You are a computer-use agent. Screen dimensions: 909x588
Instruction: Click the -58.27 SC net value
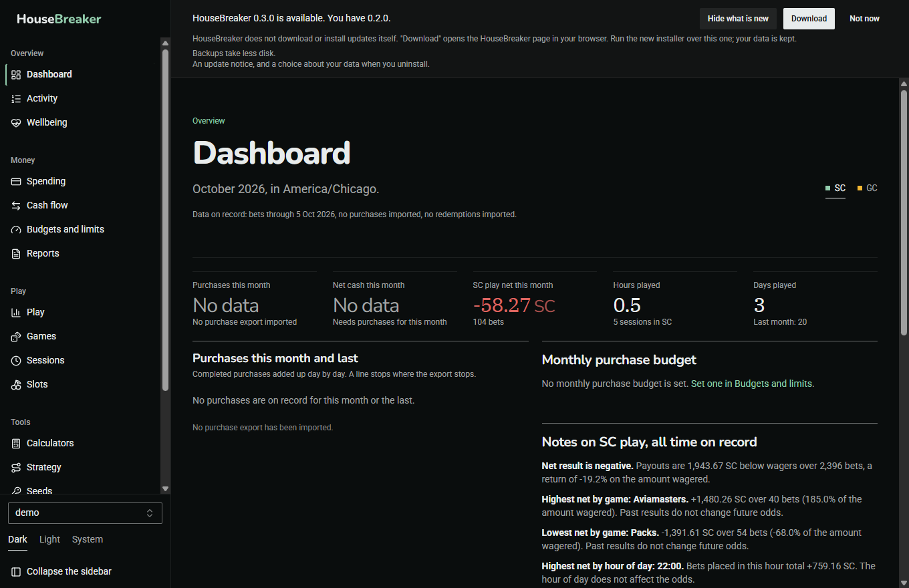(514, 305)
